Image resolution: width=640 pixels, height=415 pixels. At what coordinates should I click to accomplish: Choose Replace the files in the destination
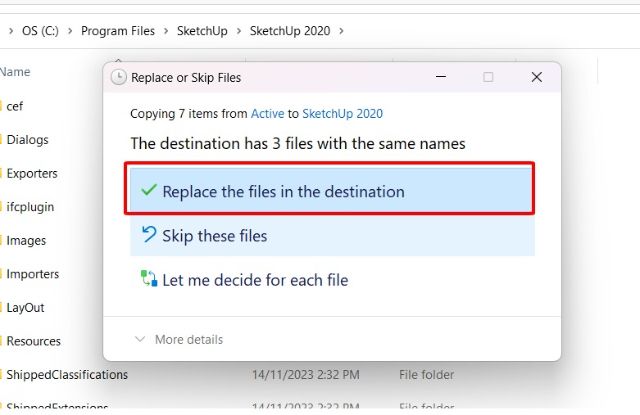[283, 191]
